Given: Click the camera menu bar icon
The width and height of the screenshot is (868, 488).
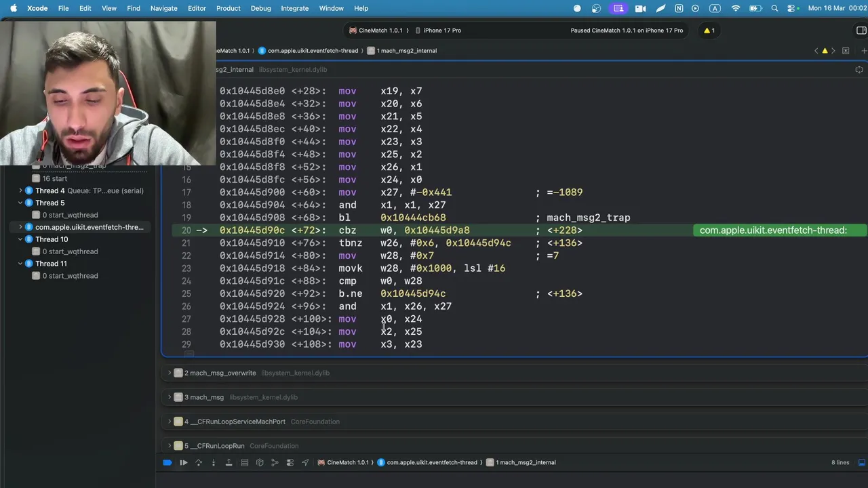Looking at the screenshot, I should [x=640, y=8].
